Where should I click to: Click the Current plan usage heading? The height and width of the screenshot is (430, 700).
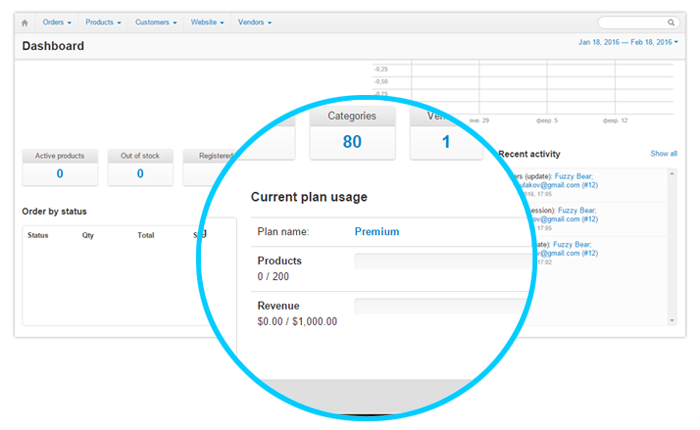pyautogui.click(x=309, y=197)
